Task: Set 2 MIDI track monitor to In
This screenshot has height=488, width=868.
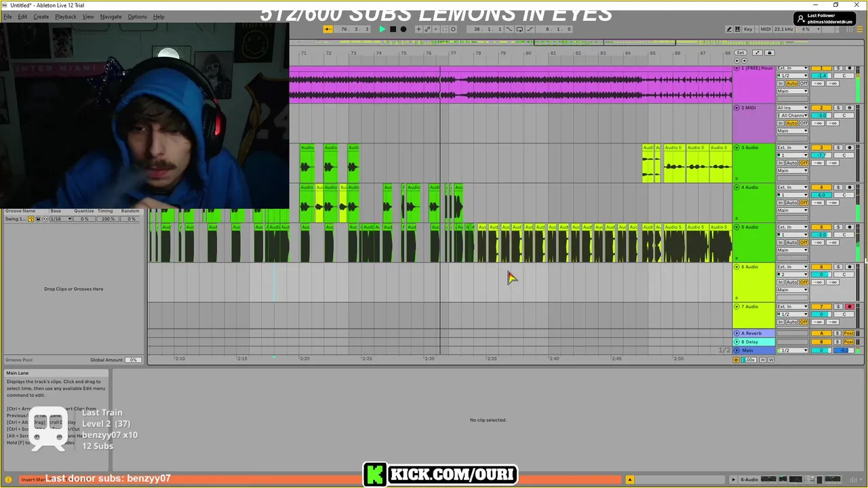Action: point(781,123)
